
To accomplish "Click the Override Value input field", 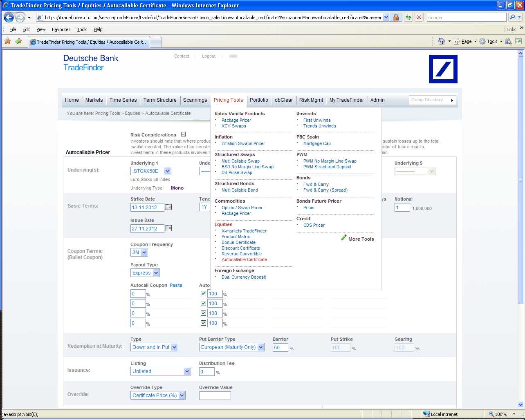I will click(x=215, y=395).
